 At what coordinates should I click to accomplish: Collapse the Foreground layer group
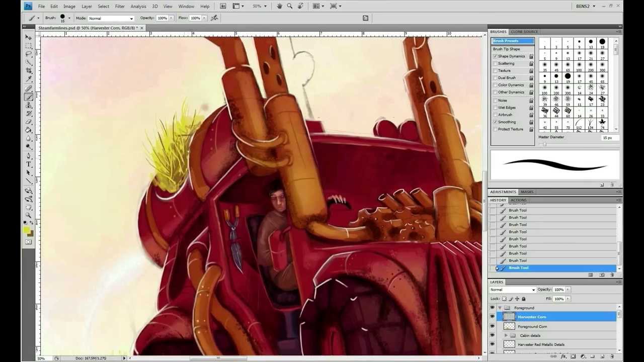coord(500,308)
